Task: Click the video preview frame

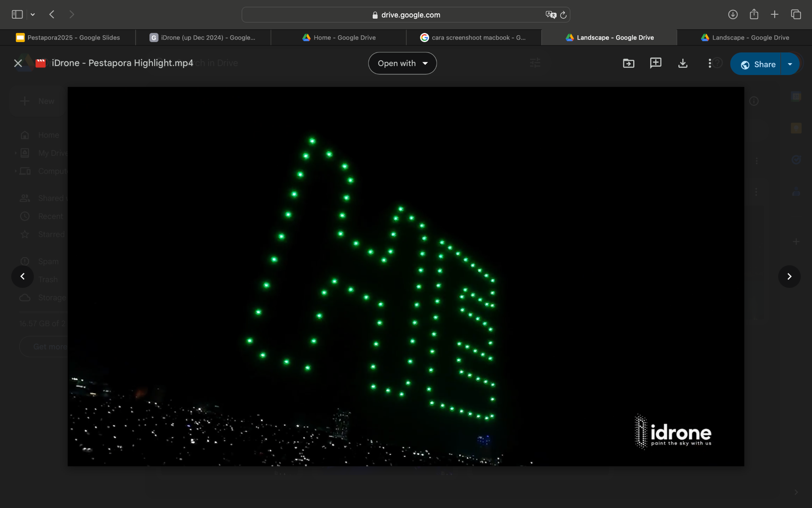Action: tap(406, 277)
